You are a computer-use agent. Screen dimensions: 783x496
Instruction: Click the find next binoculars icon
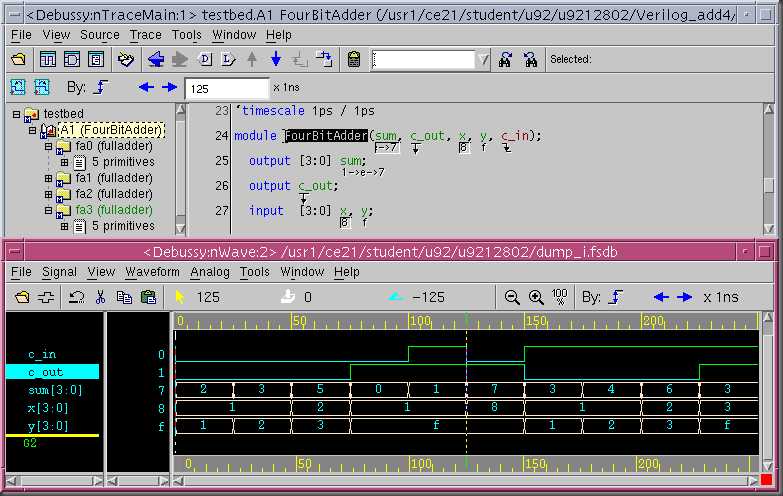pyautogui.click(x=530, y=59)
